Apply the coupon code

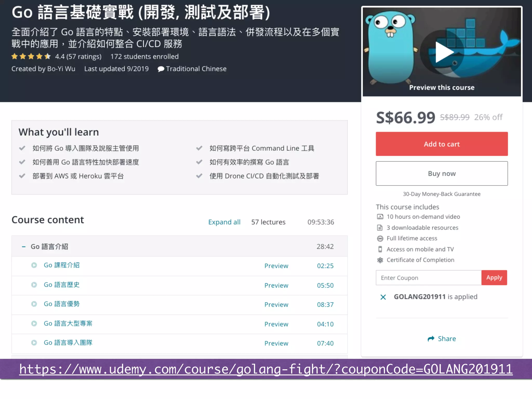tap(494, 278)
